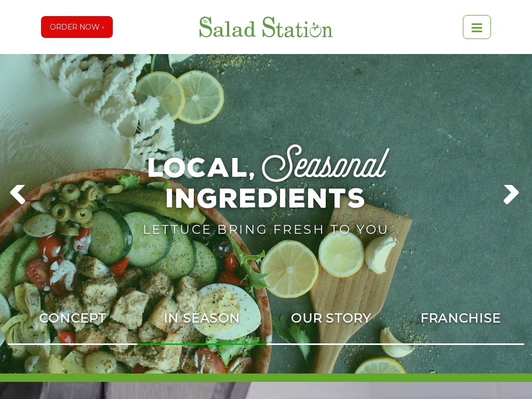This screenshot has height=399, width=532.
Task: Click the green active slide indicator bar
Action: [x=202, y=344]
